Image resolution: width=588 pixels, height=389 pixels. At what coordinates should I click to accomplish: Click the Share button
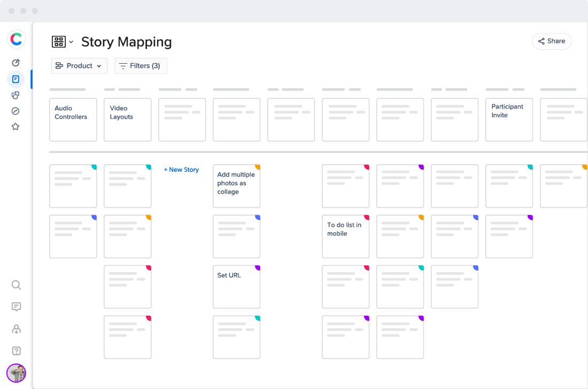[551, 41]
